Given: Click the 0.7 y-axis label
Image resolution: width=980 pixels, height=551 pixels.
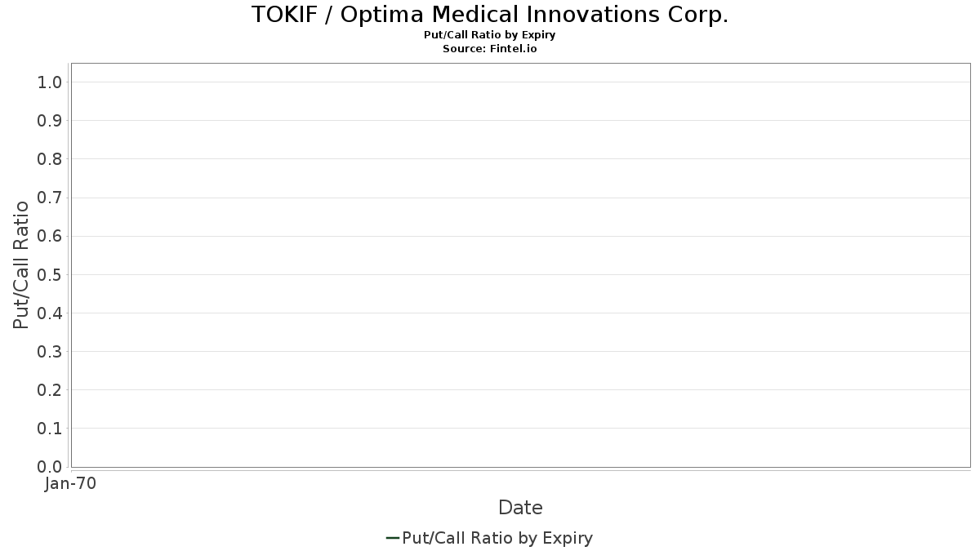Looking at the screenshot, I should [x=50, y=198].
